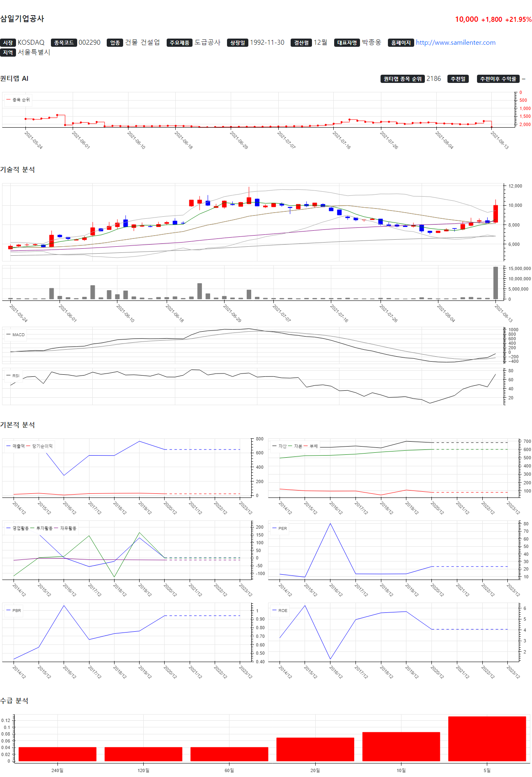The width and height of the screenshot is (532, 777).
Task: Click the 대표자명 badge
Action: click(347, 43)
